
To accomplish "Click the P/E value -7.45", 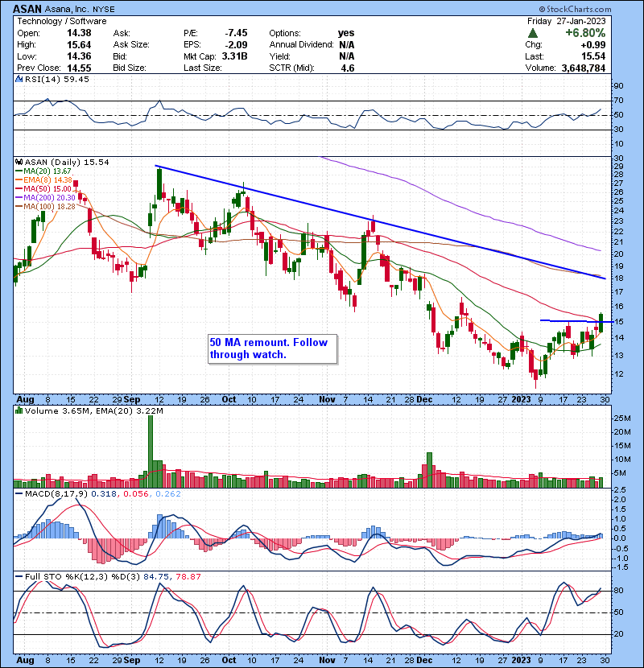I will click(x=236, y=33).
